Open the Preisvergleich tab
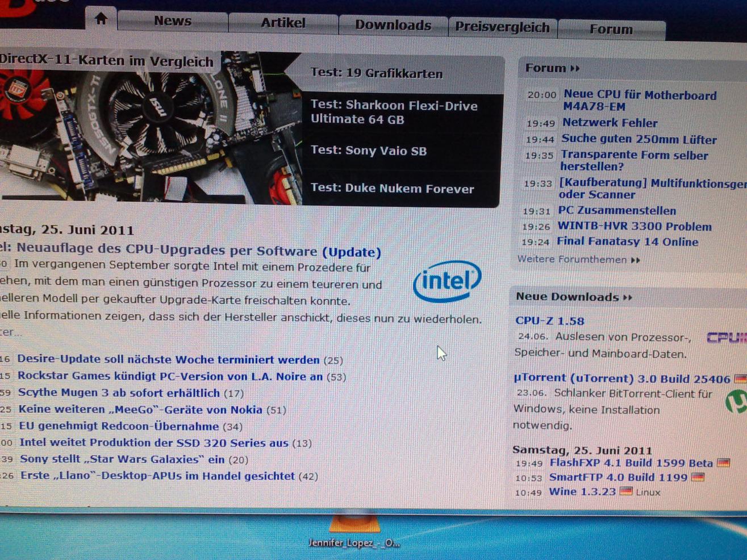Viewport: 747px width, 560px height. pos(502,27)
